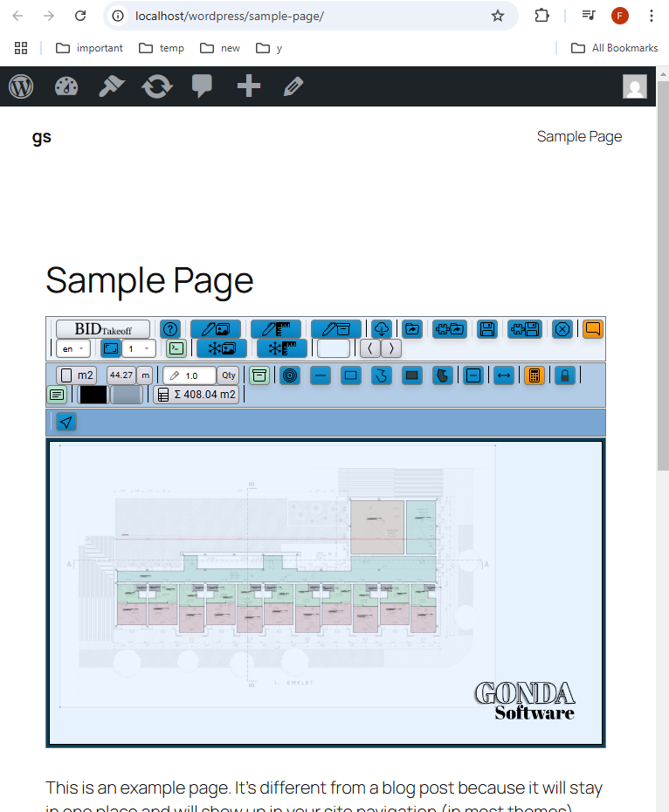Open the comments bubble admin icon

click(202, 86)
